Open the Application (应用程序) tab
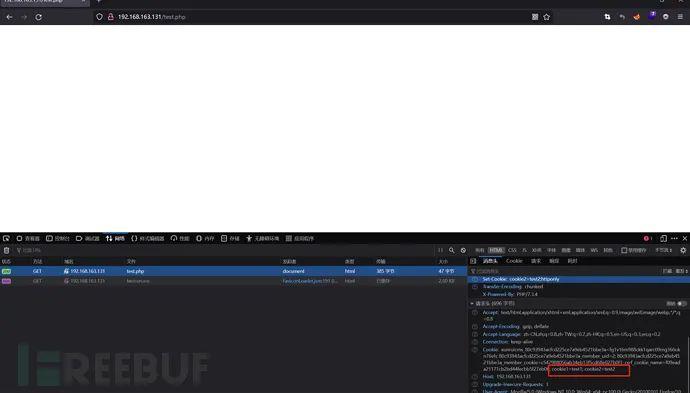The width and height of the screenshot is (690, 393). point(300,238)
